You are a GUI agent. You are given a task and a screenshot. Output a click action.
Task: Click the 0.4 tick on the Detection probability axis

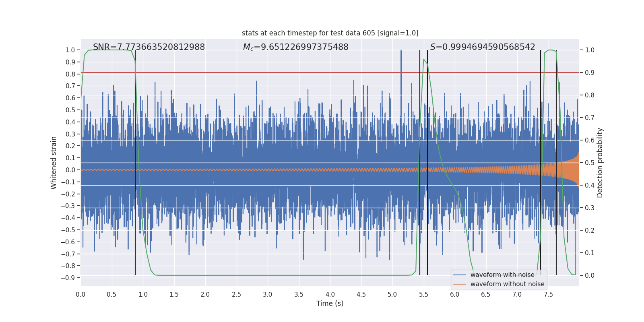tap(590, 185)
